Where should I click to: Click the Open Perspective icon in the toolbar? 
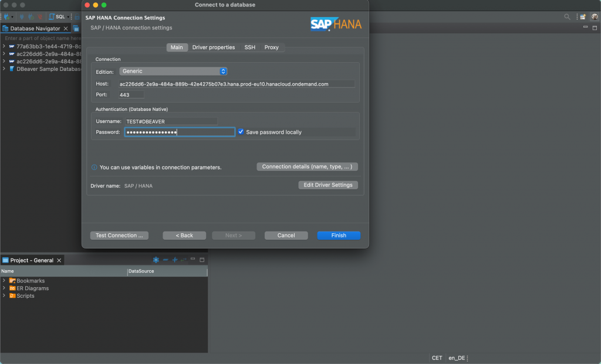coord(583,17)
